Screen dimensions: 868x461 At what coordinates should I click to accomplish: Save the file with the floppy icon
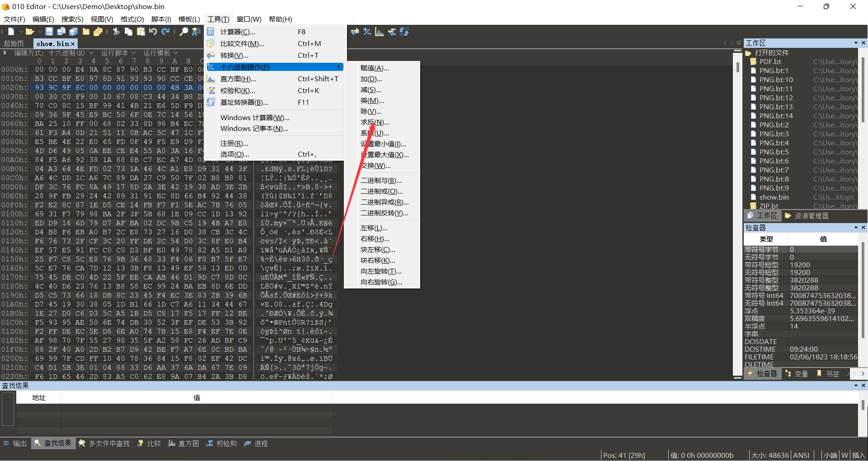pyautogui.click(x=49, y=32)
